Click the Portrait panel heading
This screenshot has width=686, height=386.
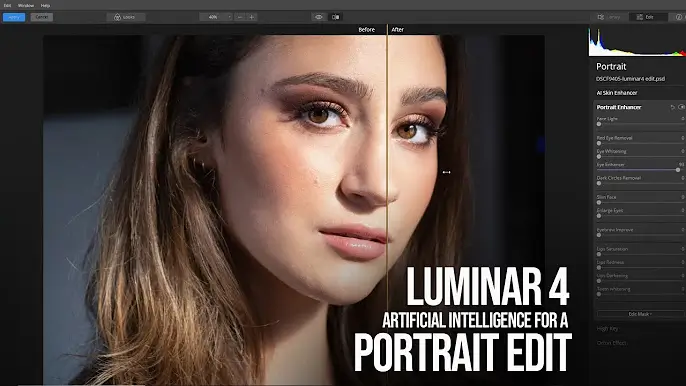point(611,67)
